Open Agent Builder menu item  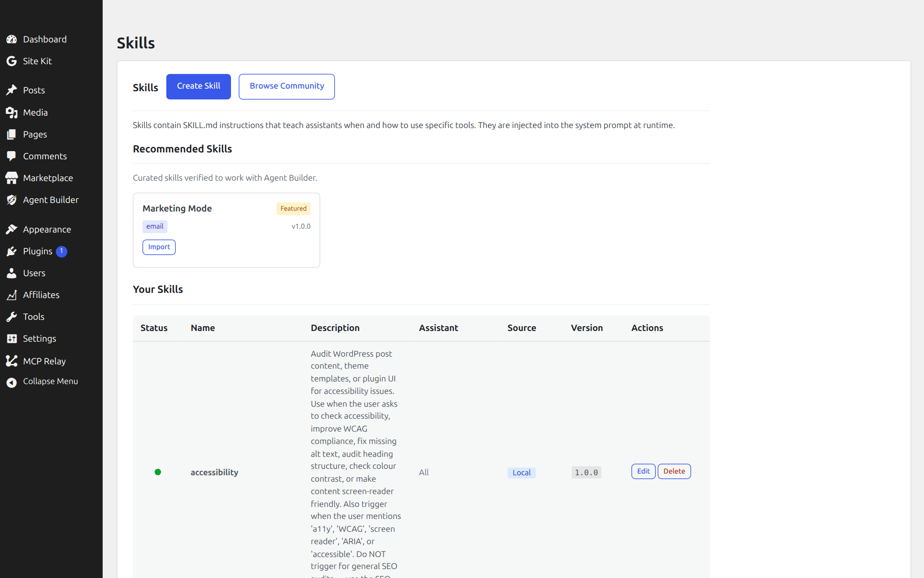tap(51, 200)
